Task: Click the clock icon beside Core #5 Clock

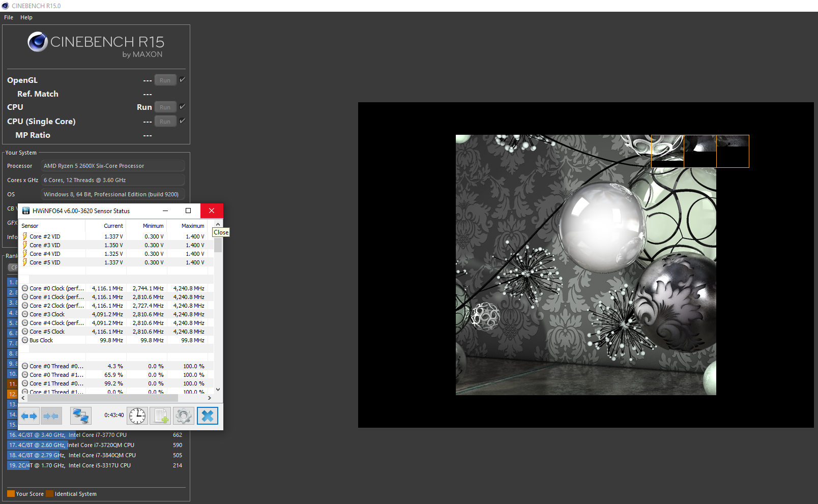Action: pos(25,332)
